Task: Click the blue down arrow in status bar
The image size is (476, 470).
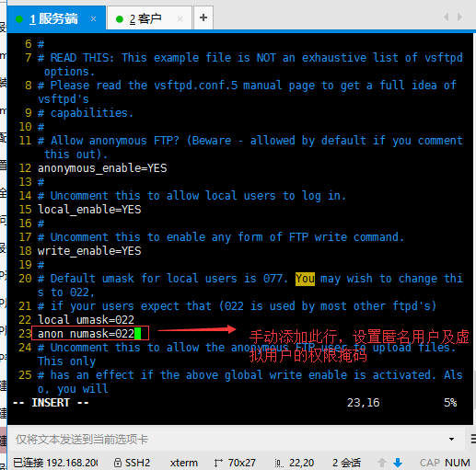Action: coord(398,463)
